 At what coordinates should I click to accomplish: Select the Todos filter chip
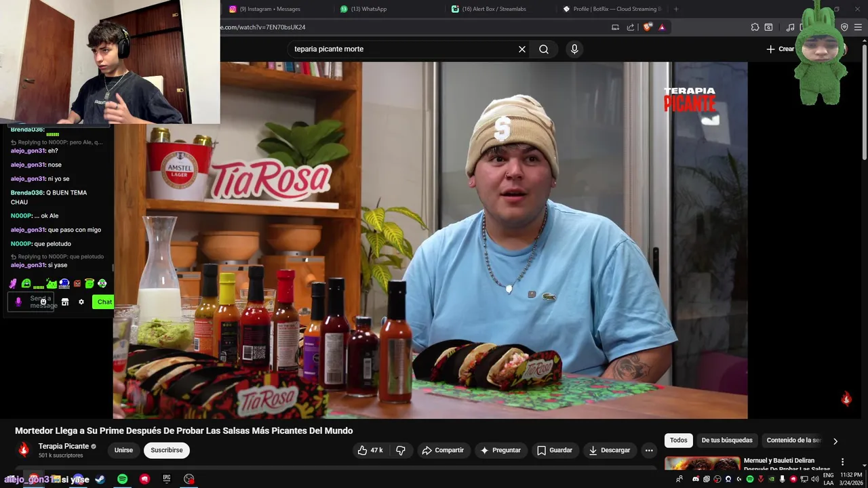click(x=679, y=441)
